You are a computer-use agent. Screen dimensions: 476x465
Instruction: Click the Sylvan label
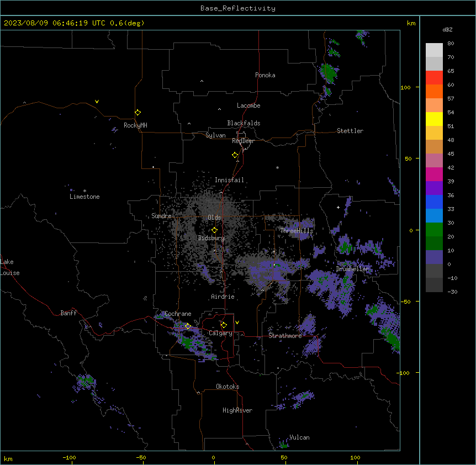coord(215,135)
